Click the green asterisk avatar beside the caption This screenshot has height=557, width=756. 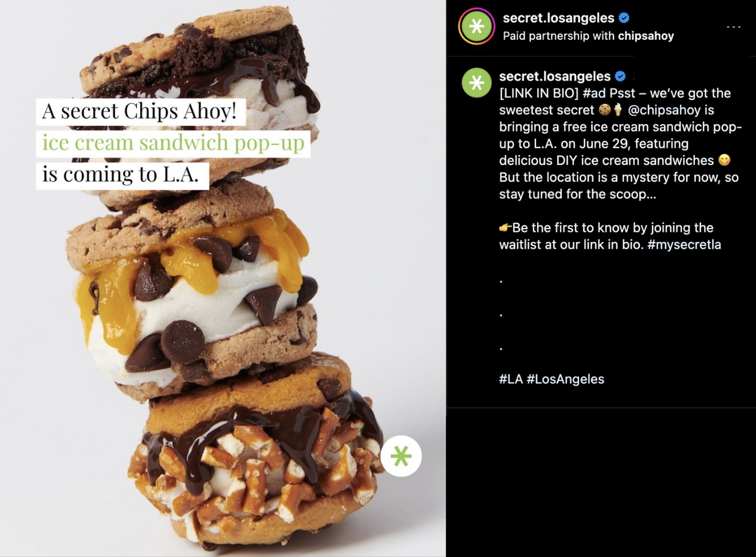[x=476, y=83]
